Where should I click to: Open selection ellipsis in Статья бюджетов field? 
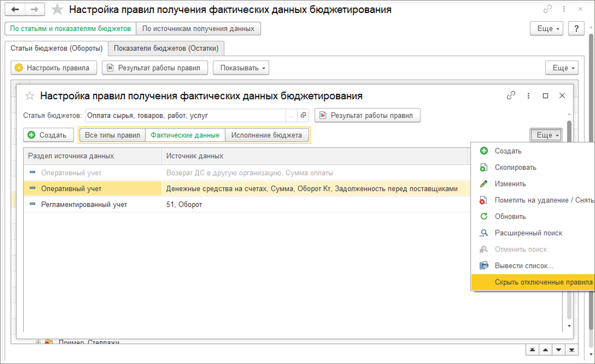[x=292, y=115]
